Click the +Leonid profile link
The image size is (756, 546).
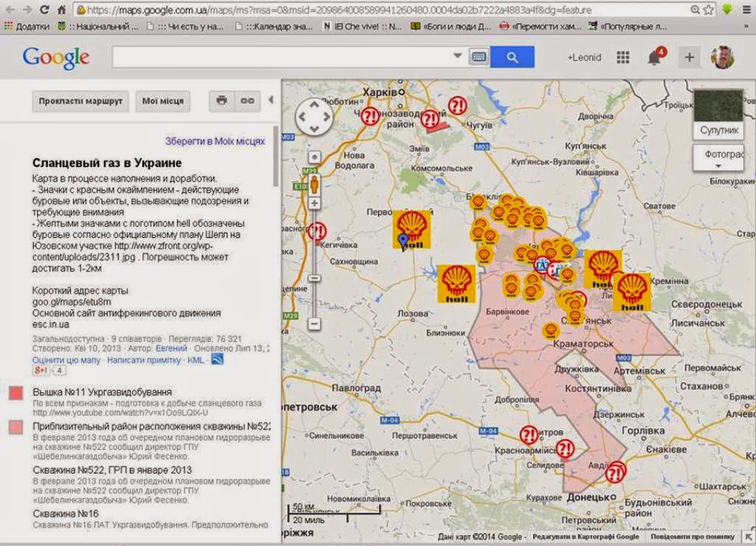pos(584,58)
